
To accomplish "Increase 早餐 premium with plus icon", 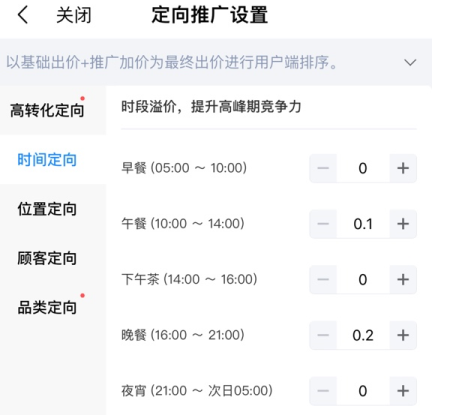I will 403,168.
